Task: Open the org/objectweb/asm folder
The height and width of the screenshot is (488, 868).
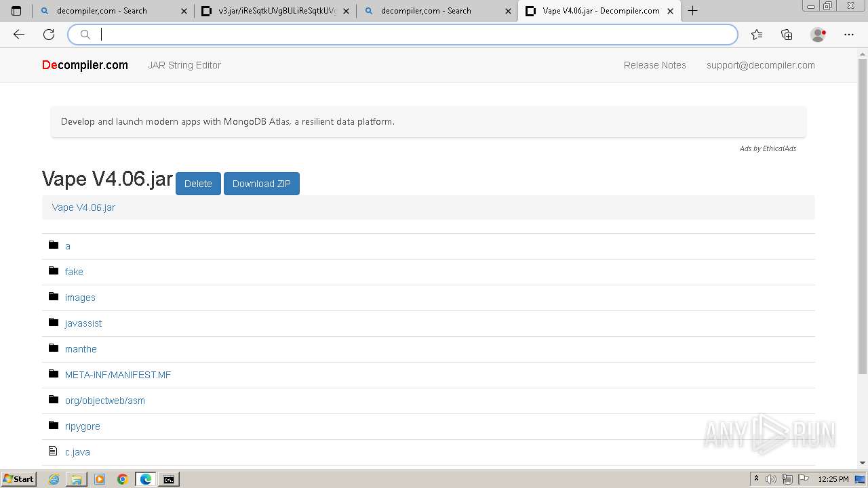Action: [x=105, y=401]
